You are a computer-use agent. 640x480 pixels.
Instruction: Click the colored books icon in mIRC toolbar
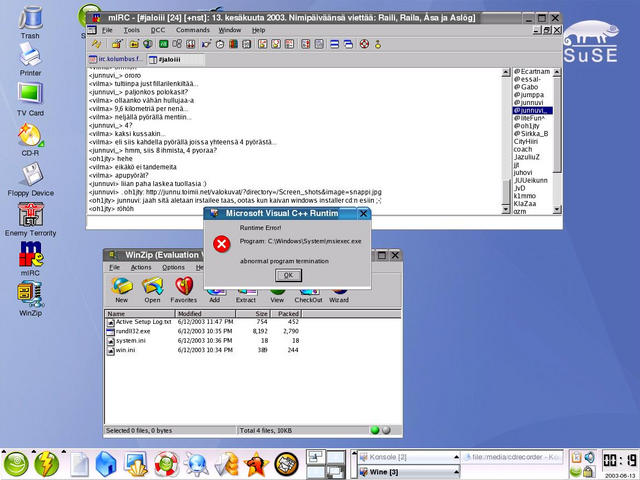click(233, 44)
